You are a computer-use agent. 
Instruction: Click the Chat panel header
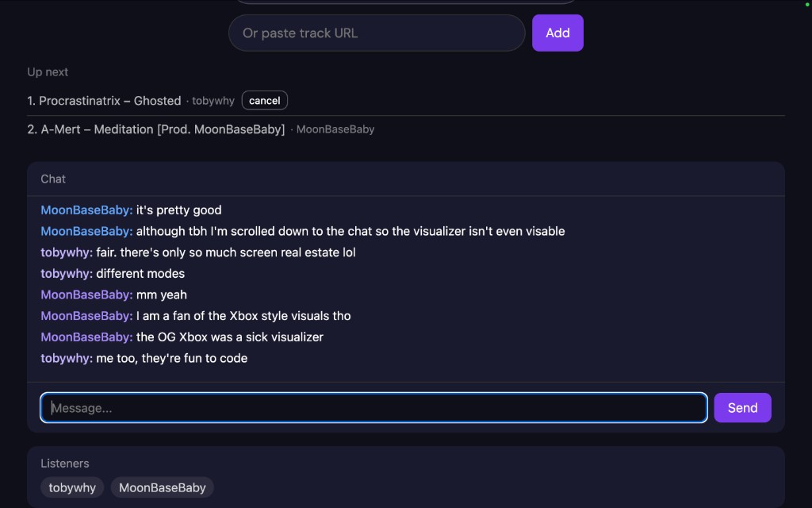tap(53, 179)
